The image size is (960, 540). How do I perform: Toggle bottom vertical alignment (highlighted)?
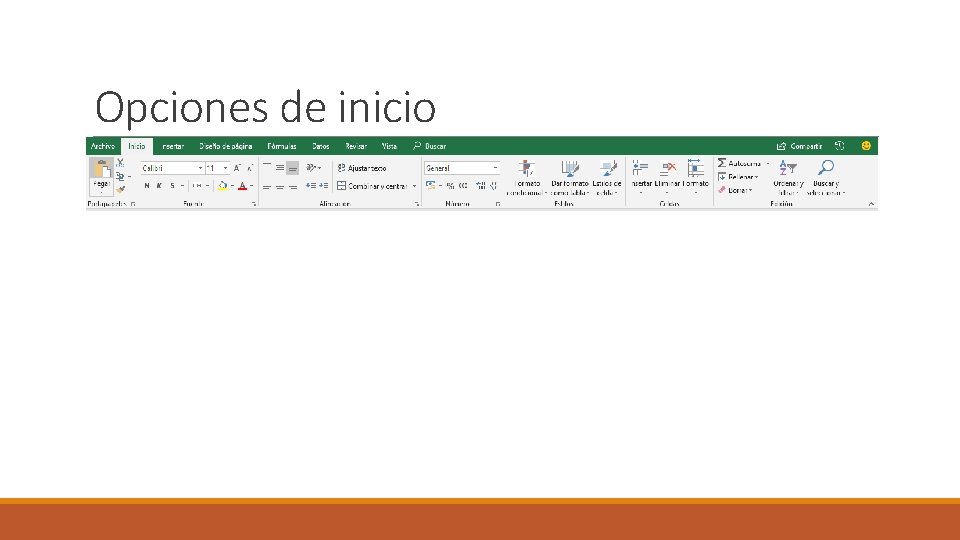point(293,168)
